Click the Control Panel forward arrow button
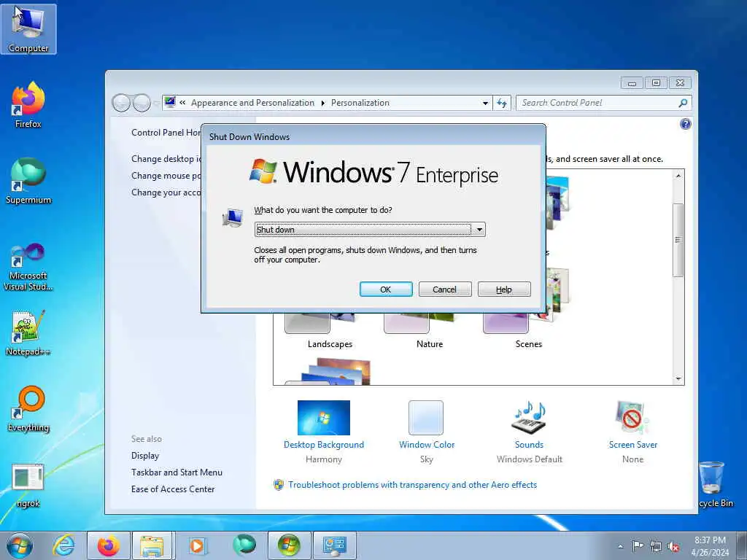The width and height of the screenshot is (747, 560). pos(142,103)
